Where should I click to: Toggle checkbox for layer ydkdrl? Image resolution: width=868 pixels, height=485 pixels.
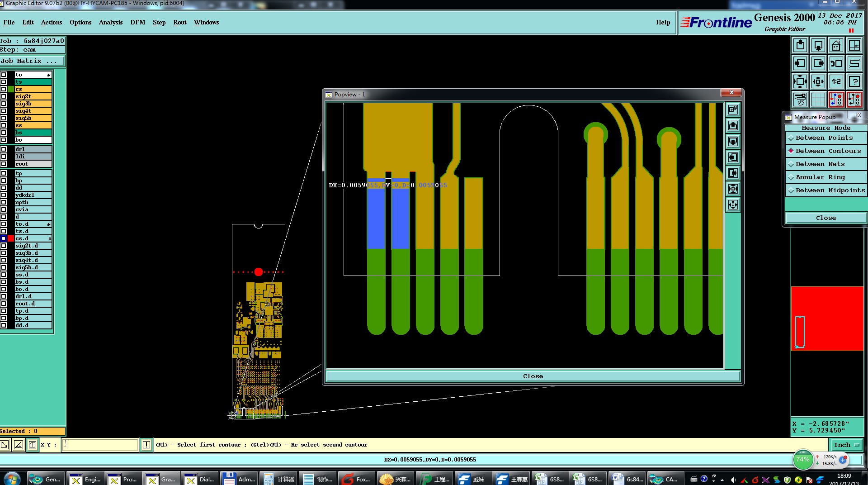pos(4,195)
